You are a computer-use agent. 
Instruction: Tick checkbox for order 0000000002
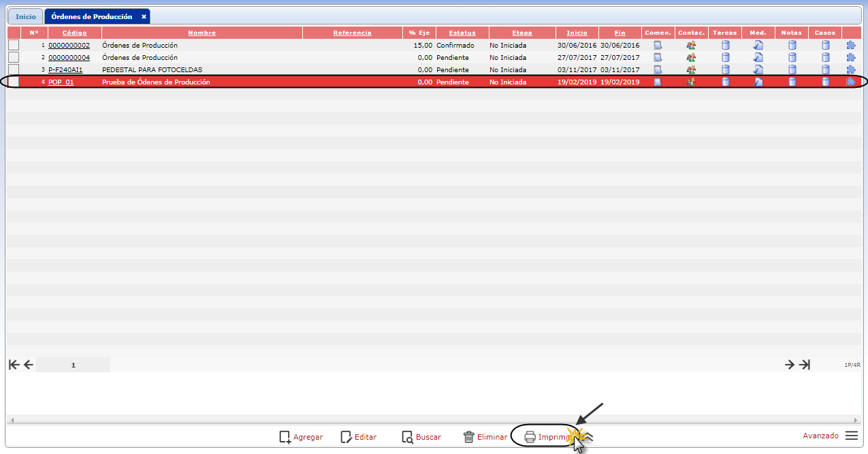click(14, 45)
